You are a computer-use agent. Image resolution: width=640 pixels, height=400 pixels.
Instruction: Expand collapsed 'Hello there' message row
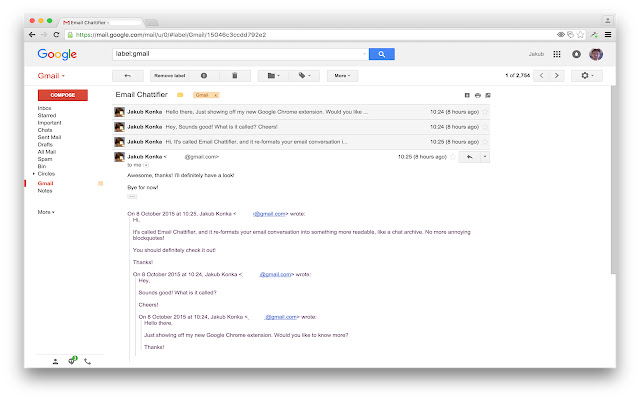(301, 112)
